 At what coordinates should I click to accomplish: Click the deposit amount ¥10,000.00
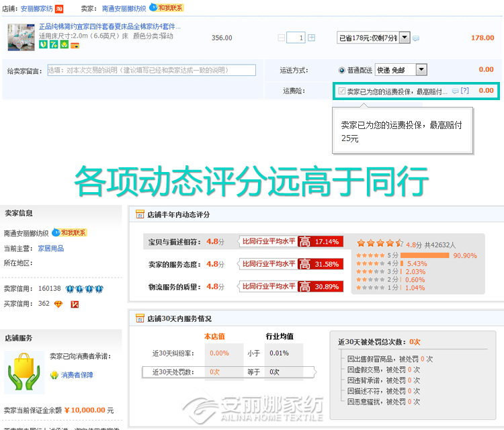point(85,410)
